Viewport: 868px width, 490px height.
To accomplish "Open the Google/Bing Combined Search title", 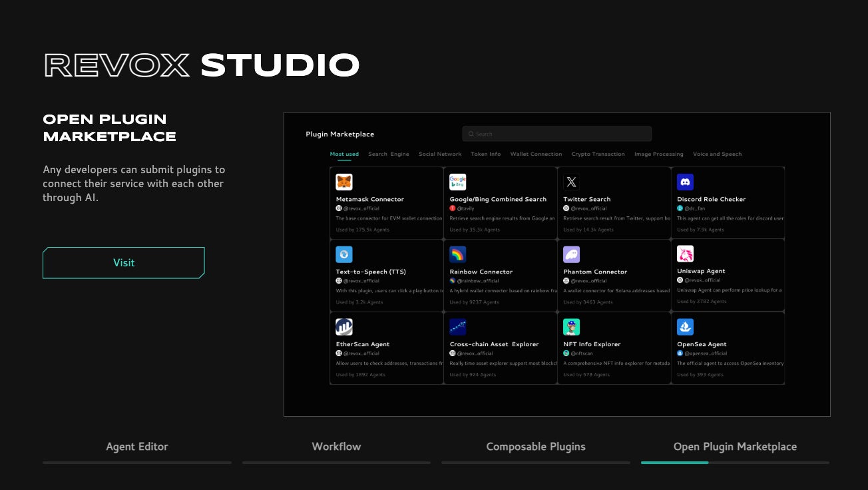I will coord(498,199).
